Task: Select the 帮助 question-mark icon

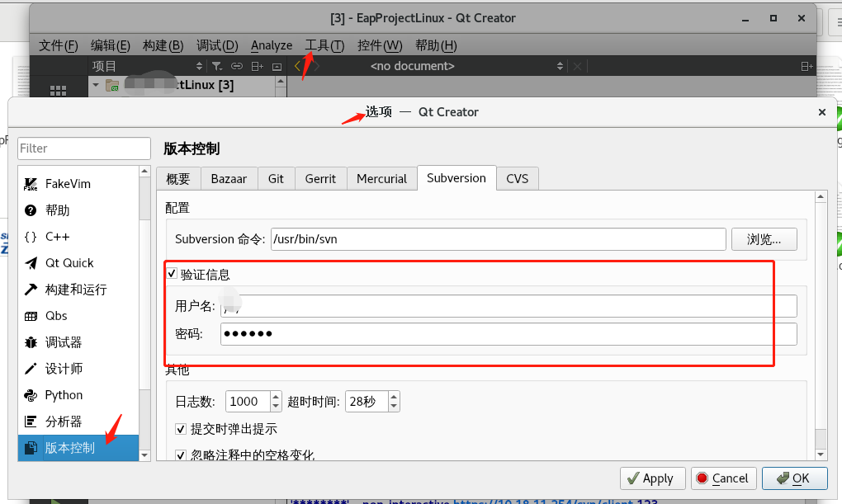Action: point(31,210)
